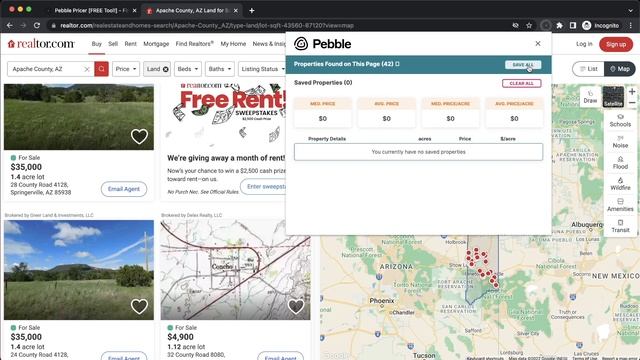Show the Noise map layer
Viewport: 640px width, 360px height.
click(x=620, y=142)
